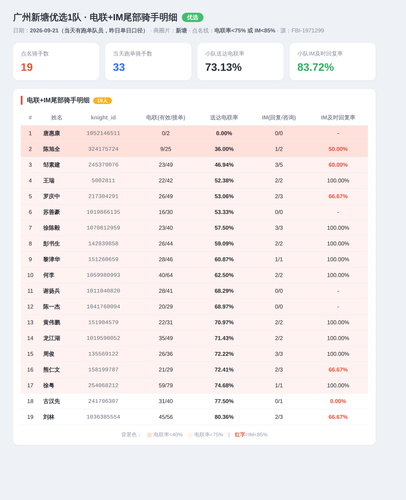The height and width of the screenshot is (500, 406).
Task: Click the 40/64 call ratio cell
Action: pyautogui.click(x=166, y=275)
